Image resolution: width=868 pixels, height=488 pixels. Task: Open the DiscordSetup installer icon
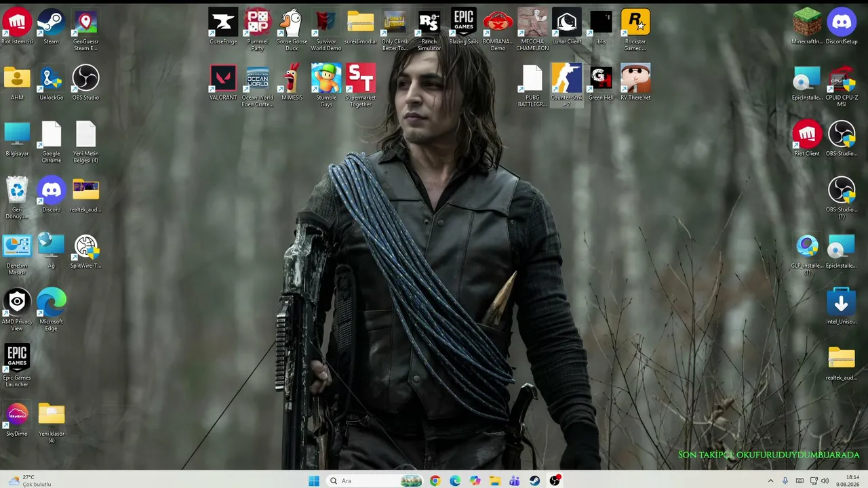click(x=842, y=27)
